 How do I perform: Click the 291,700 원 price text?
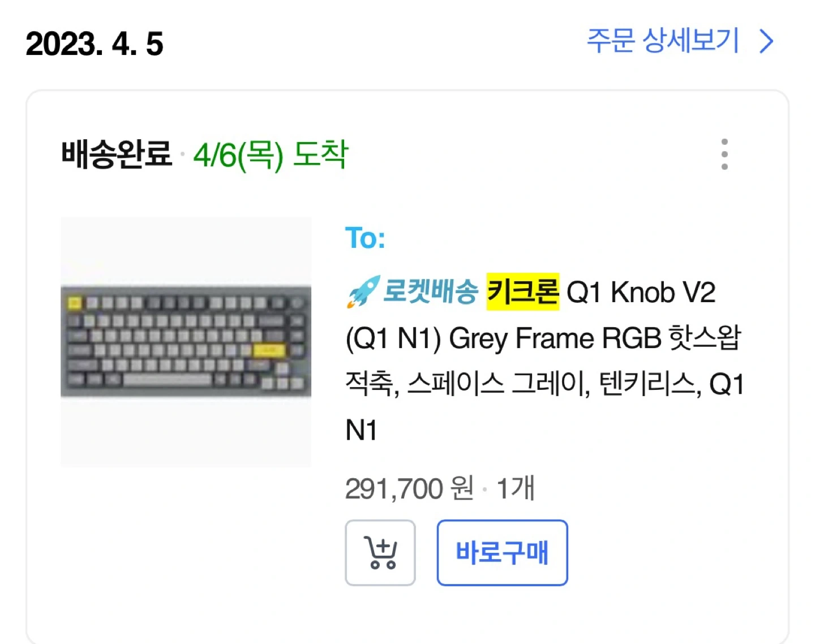409,488
